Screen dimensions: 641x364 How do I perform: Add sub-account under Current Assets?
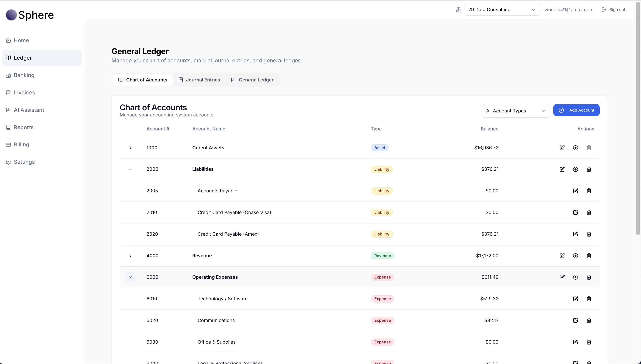[575, 148]
